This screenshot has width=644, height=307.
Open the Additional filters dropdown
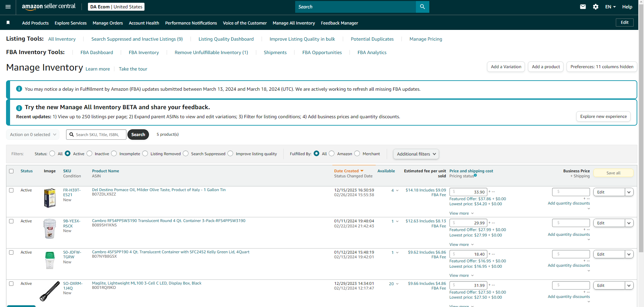(x=416, y=154)
